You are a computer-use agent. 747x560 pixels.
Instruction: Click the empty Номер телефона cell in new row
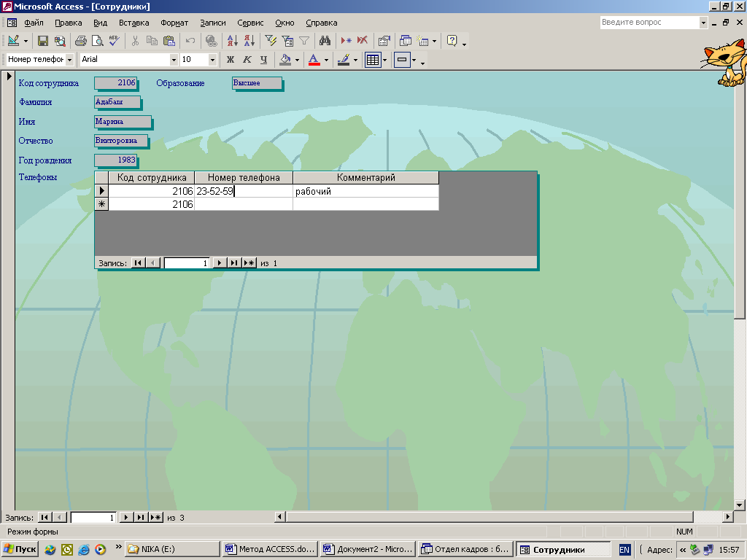(244, 204)
